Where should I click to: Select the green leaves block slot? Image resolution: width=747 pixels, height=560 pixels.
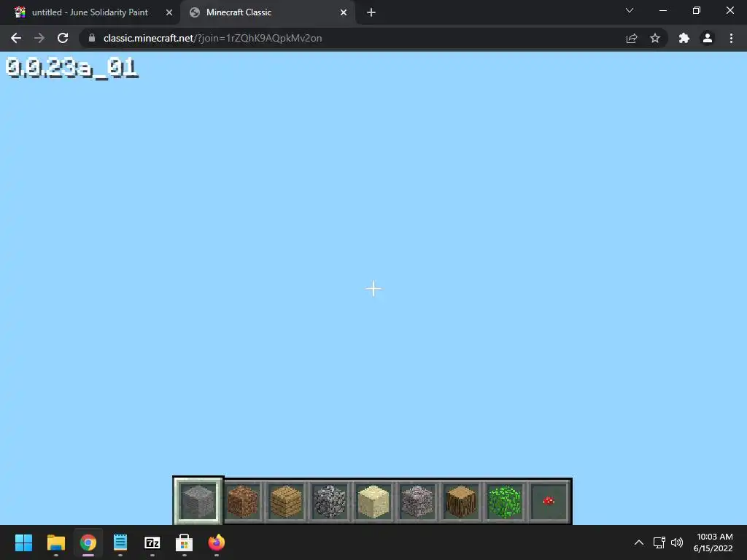coord(505,502)
